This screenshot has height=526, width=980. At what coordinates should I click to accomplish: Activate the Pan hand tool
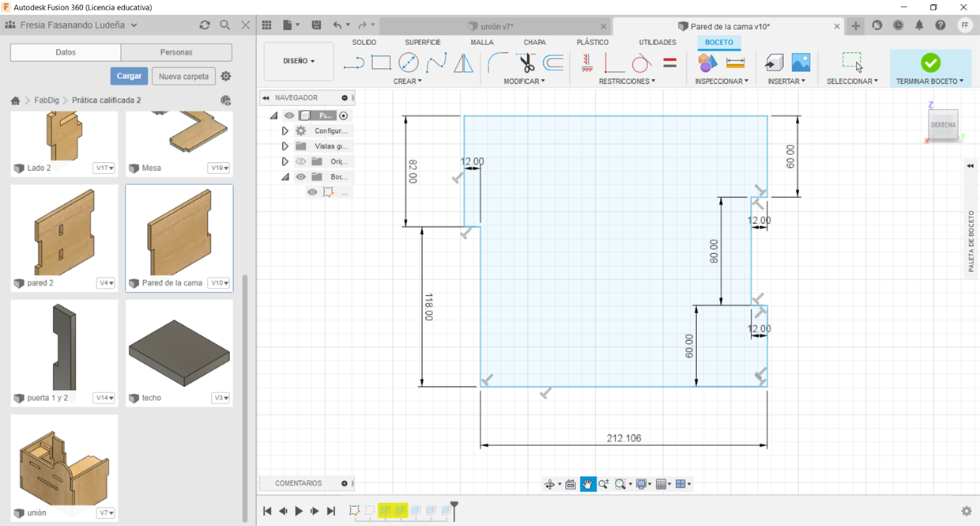(x=587, y=484)
